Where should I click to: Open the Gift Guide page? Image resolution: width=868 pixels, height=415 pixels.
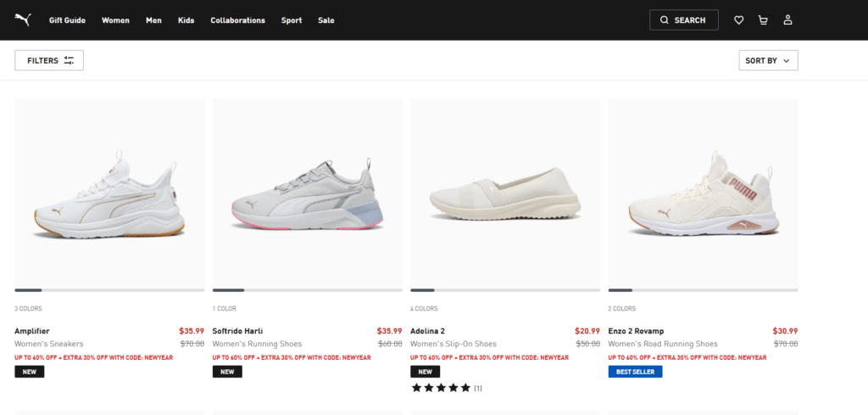(x=67, y=20)
